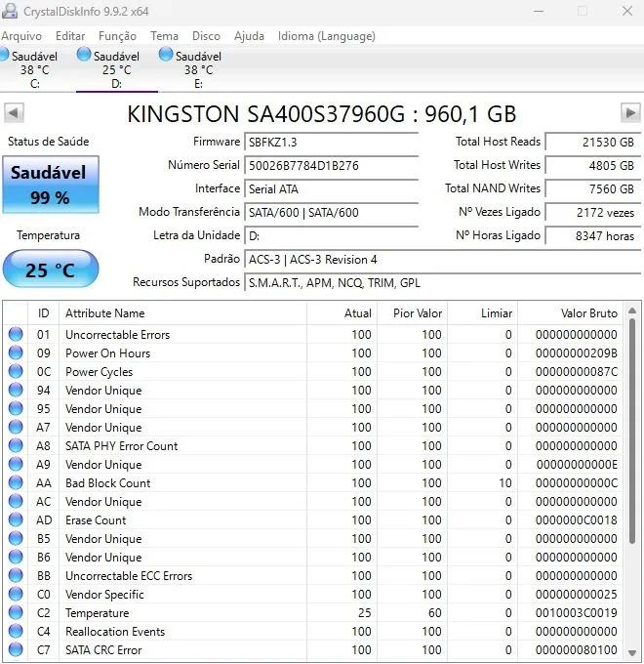Go to previous disk with left arrow
Screen dimensions: 644x664
(x=14, y=113)
